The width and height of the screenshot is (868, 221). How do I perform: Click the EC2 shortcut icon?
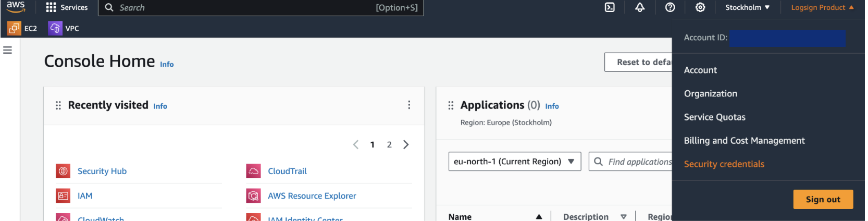[14, 28]
